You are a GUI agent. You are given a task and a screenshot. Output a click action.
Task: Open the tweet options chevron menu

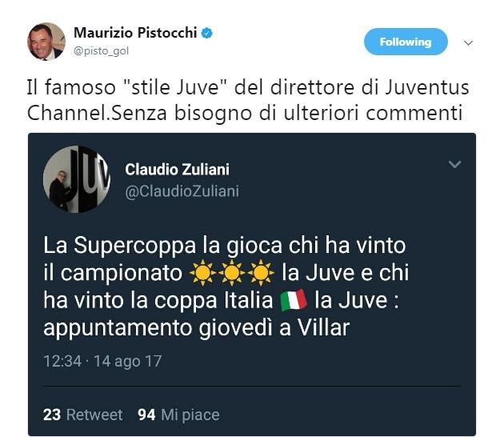tap(469, 42)
